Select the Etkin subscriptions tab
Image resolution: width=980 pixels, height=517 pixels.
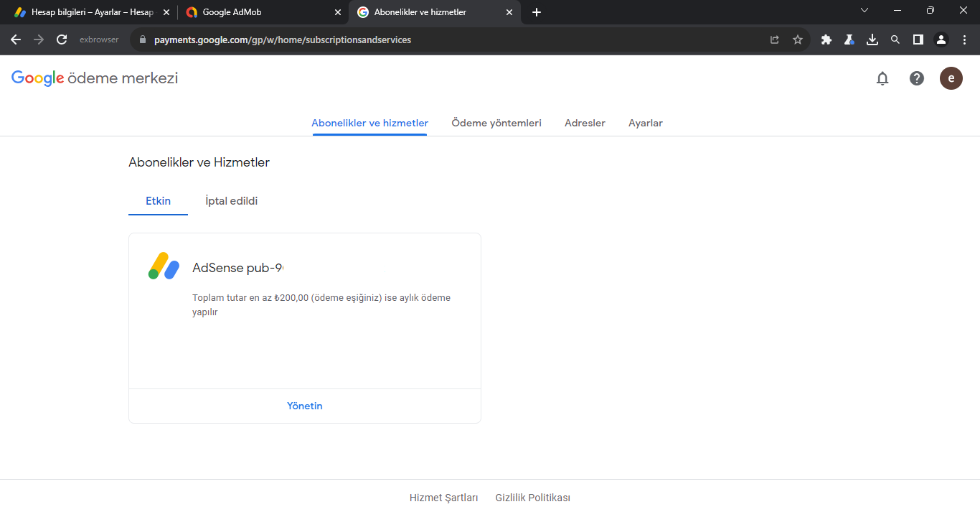(158, 201)
